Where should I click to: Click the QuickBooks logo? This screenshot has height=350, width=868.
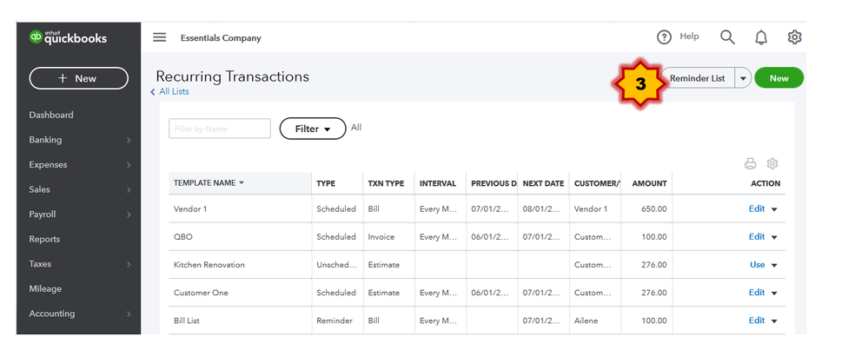coord(66,37)
